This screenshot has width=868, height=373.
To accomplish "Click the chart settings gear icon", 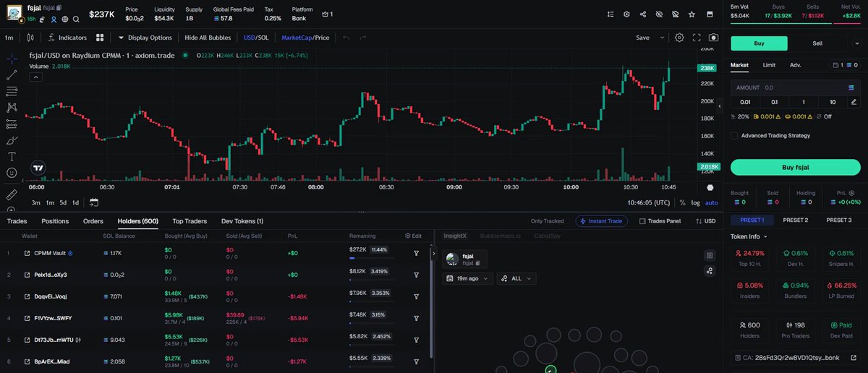I will pyautogui.click(x=679, y=38).
